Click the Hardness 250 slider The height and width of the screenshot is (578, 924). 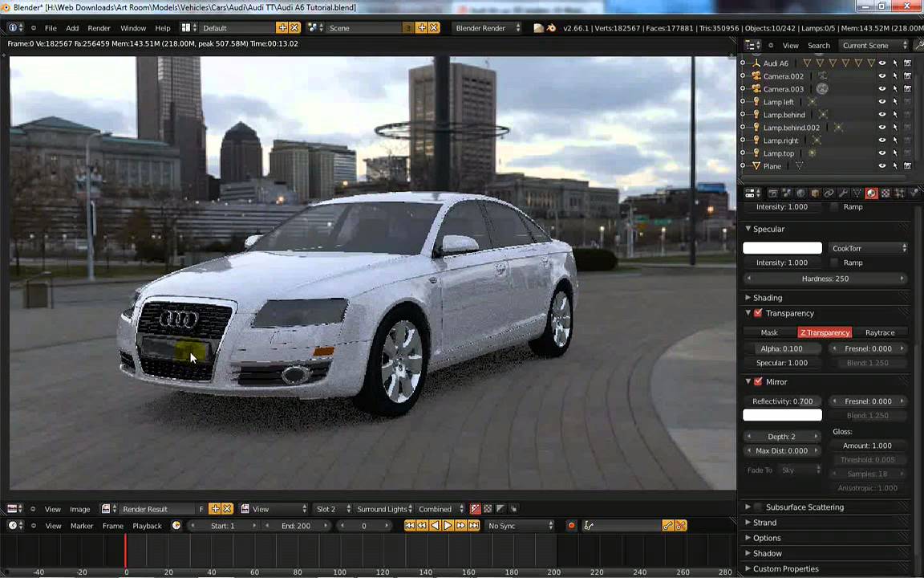coord(825,279)
